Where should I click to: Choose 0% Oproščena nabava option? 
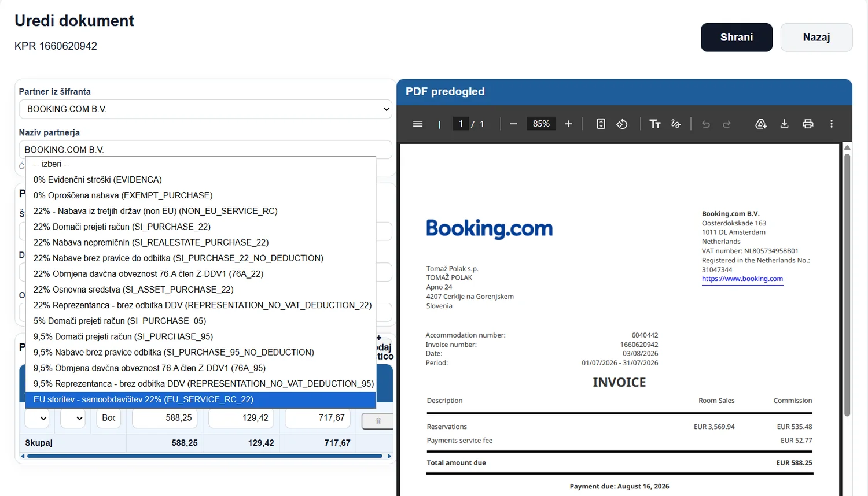201,195
